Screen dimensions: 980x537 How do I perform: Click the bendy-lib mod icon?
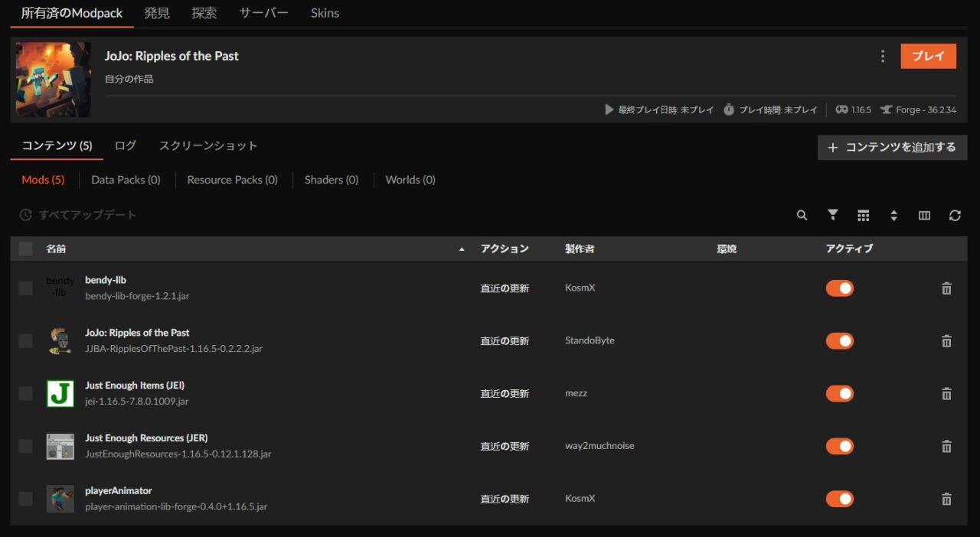pyautogui.click(x=60, y=288)
